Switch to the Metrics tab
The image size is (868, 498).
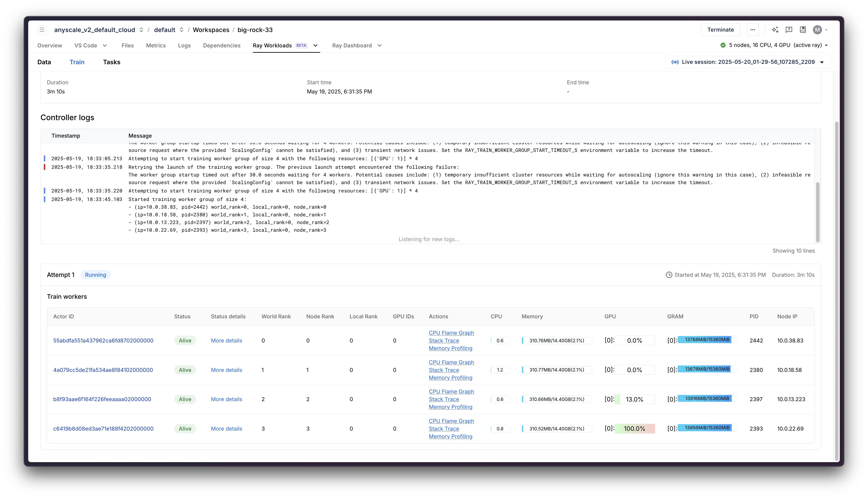point(156,45)
